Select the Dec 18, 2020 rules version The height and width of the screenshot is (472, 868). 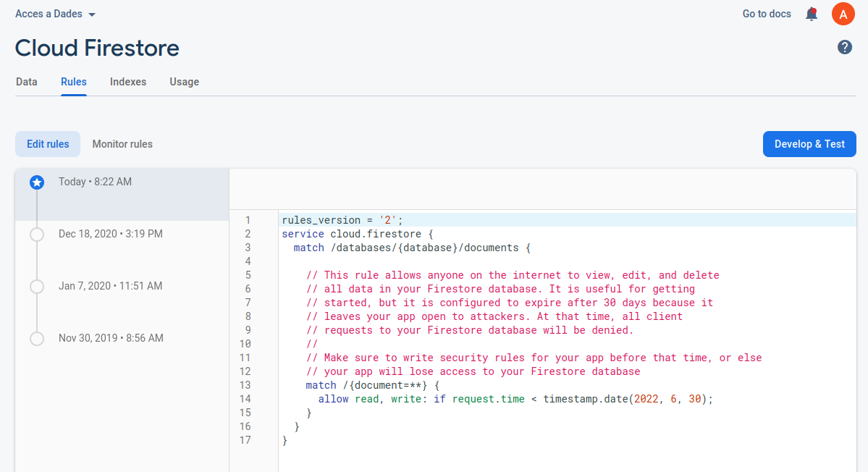(x=110, y=234)
